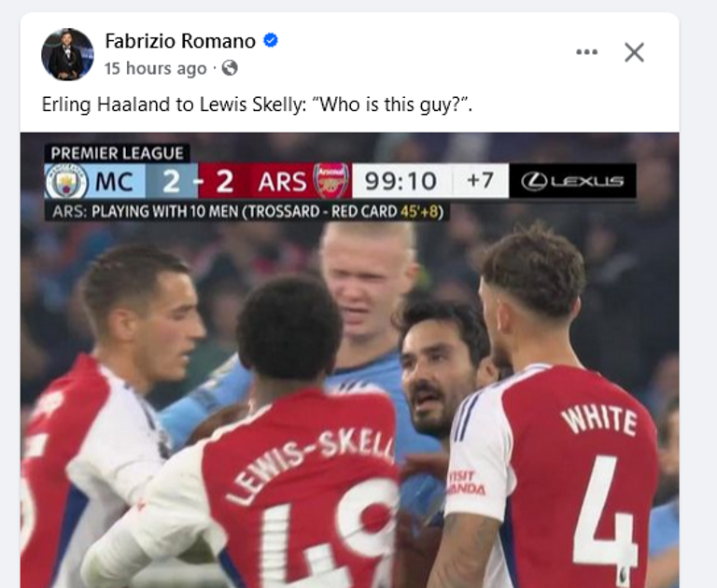Click the post caption about Haaland
Image resolution: width=717 pixels, height=588 pixels.
[x=257, y=105]
